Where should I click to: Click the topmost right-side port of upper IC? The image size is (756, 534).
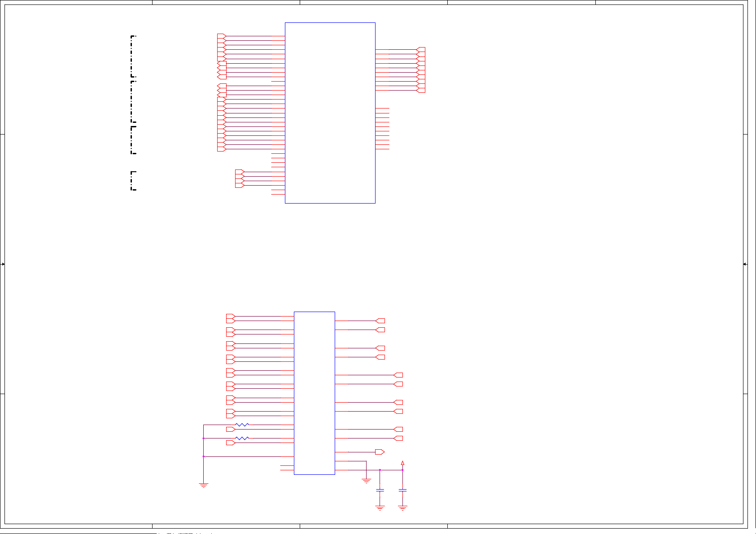click(x=421, y=50)
